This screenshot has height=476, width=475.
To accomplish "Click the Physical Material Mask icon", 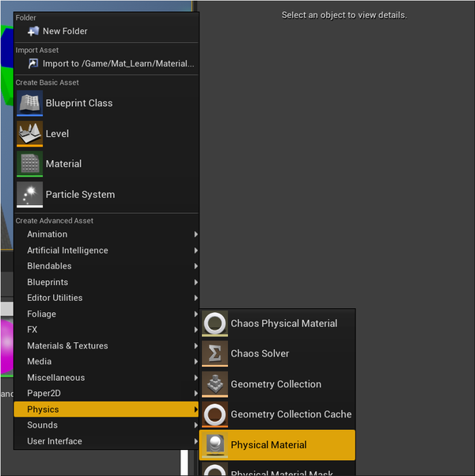I will click(x=215, y=470).
